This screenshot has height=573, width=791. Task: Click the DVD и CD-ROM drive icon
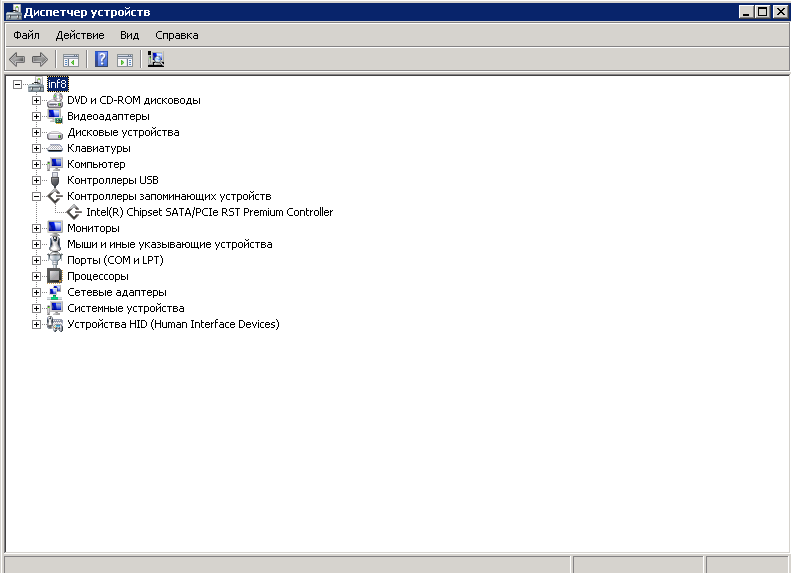54,100
